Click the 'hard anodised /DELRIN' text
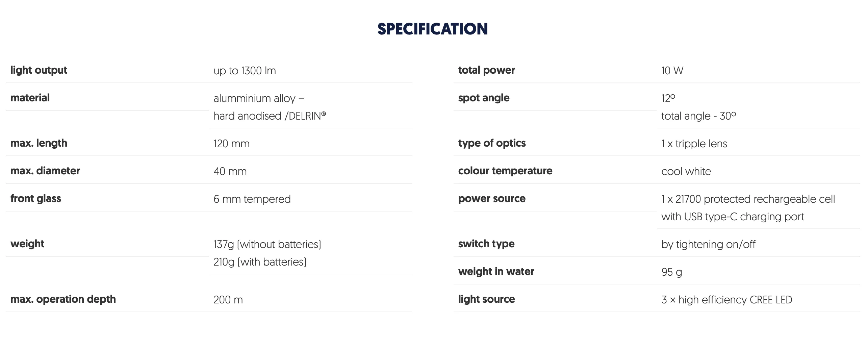Image resolution: width=868 pixels, height=348 pixels. point(270,116)
